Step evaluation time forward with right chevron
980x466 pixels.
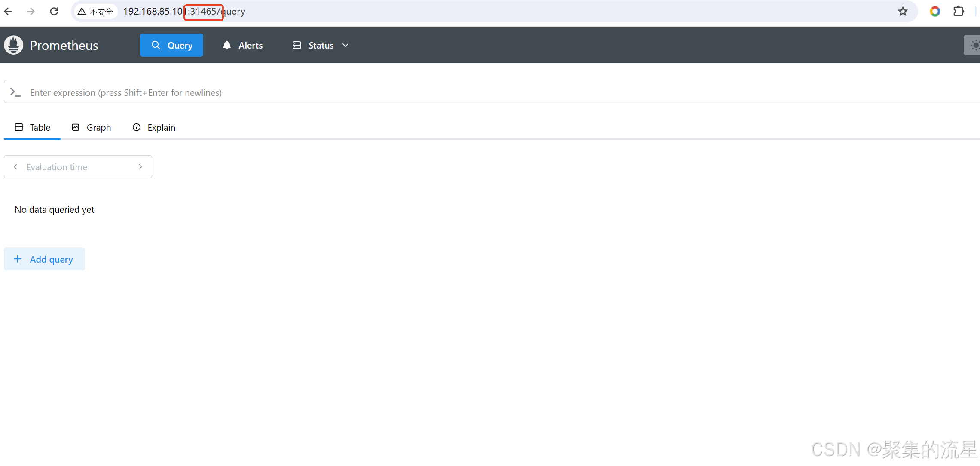click(x=140, y=167)
